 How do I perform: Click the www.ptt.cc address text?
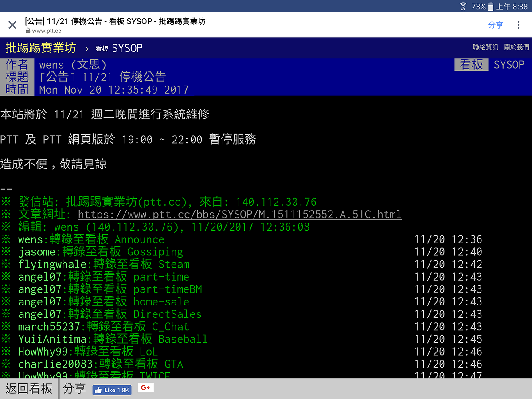[x=47, y=31]
